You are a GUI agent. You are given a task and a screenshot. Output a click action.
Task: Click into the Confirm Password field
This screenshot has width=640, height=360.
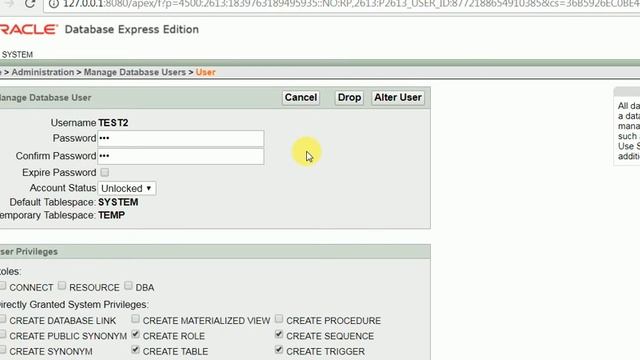coord(181,156)
